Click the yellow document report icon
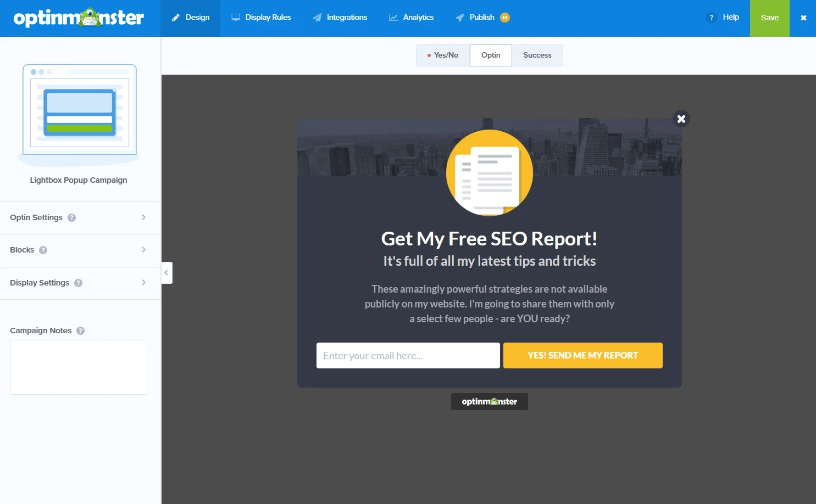This screenshot has height=504, width=816. coord(489,173)
